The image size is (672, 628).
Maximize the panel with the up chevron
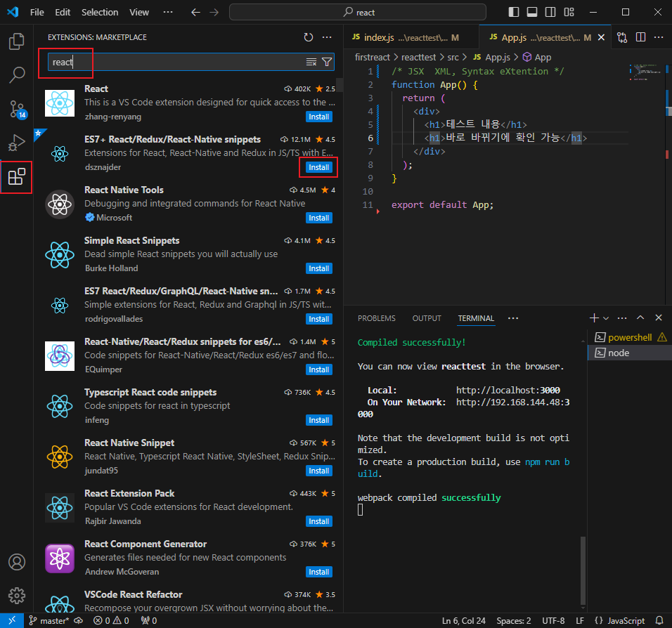tap(640, 318)
